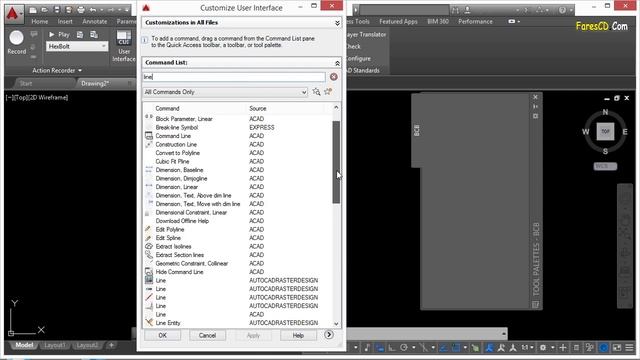640x360 pixels.
Task: Toggle Clean Screen icon in status bar
Action: pyautogui.click(x=617, y=348)
